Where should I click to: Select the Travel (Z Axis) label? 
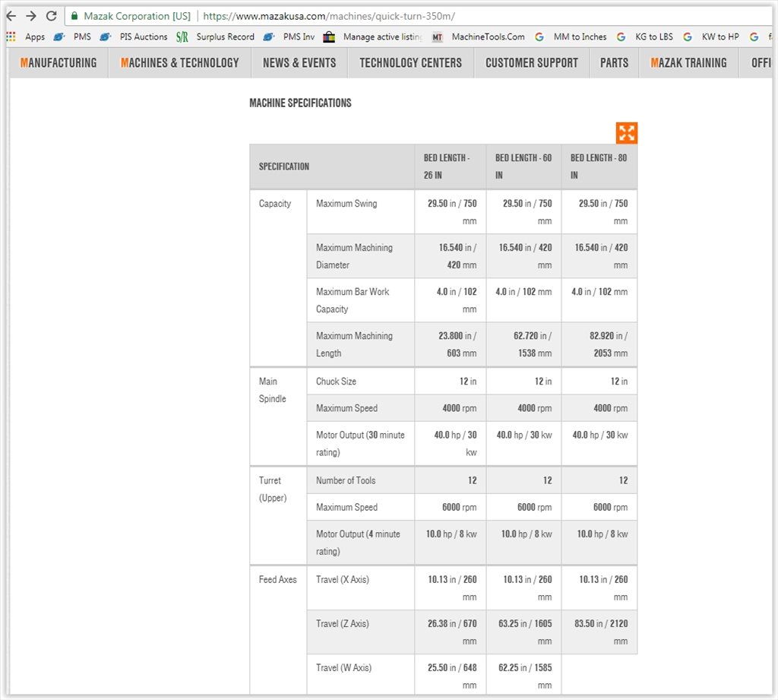(343, 623)
